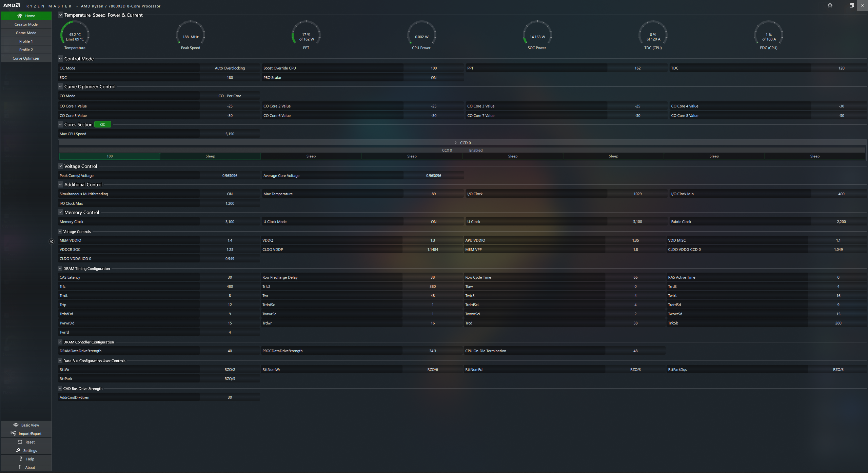The image size is (868, 473).
Task: Switch to Basic View
Action: [26, 425]
